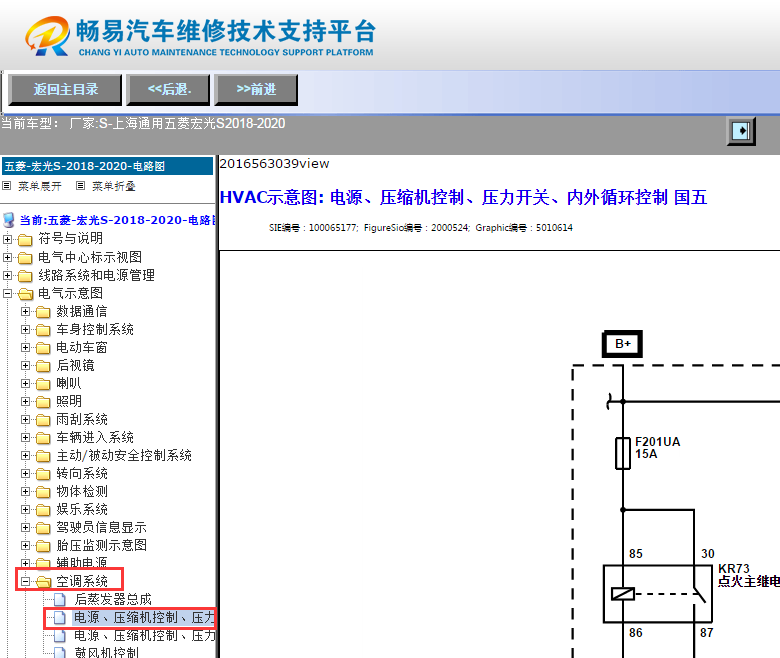Collapse the 空调系统 folder node
The width and height of the screenshot is (780, 658).
click(25, 581)
